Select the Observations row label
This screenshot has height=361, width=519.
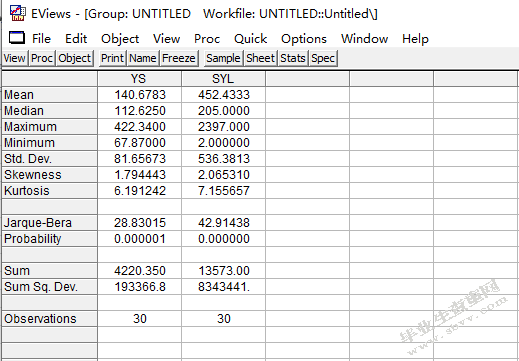pos(49,319)
